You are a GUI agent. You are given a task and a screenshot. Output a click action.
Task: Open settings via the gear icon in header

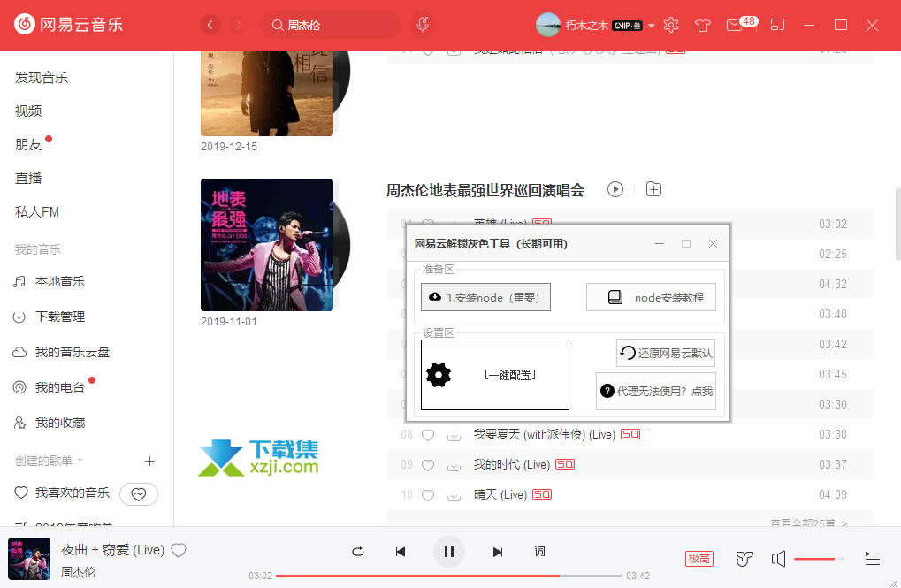[671, 25]
